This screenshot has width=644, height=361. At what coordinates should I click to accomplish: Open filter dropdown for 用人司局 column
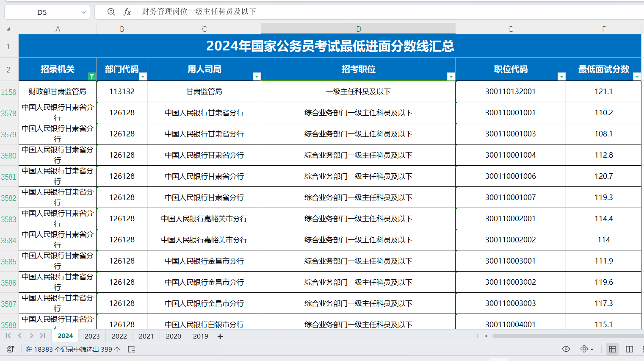[257, 76]
